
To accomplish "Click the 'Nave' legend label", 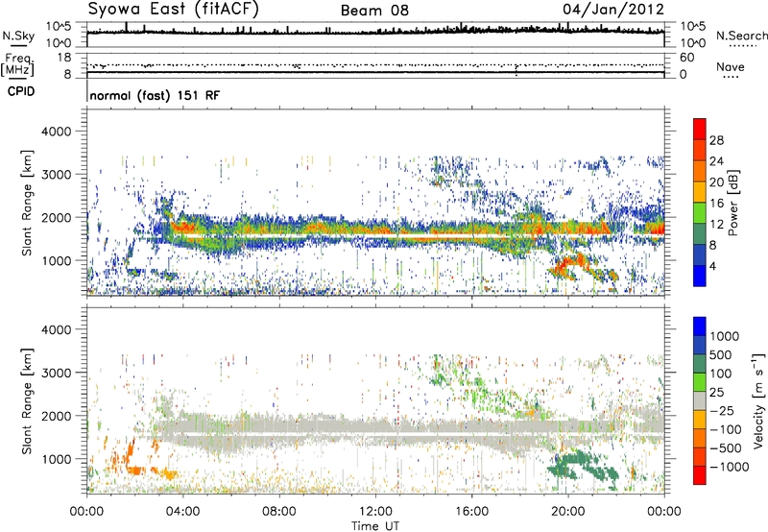I will point(731,67).
